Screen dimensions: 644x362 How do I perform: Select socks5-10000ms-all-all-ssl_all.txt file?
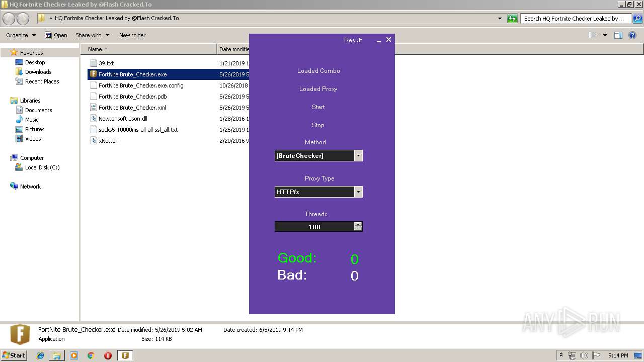(x=138, y=130)
